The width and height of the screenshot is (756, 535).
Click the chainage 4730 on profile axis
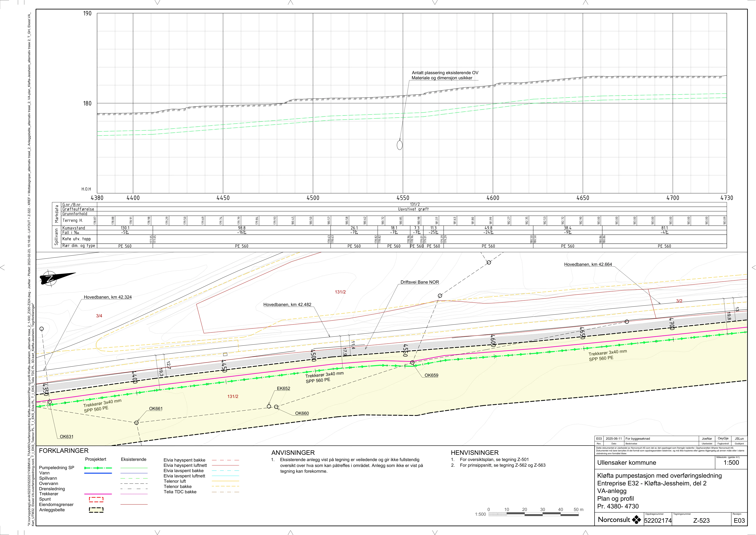[727, 198]
